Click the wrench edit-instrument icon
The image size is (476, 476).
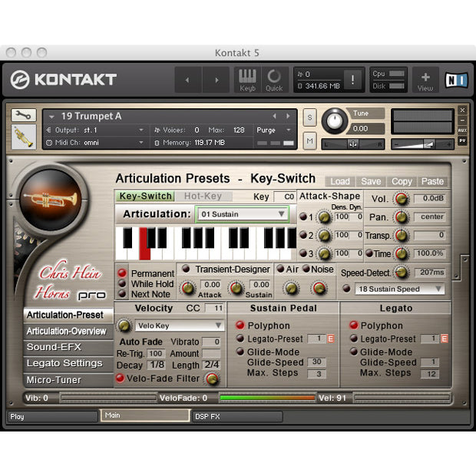(24, 116)
